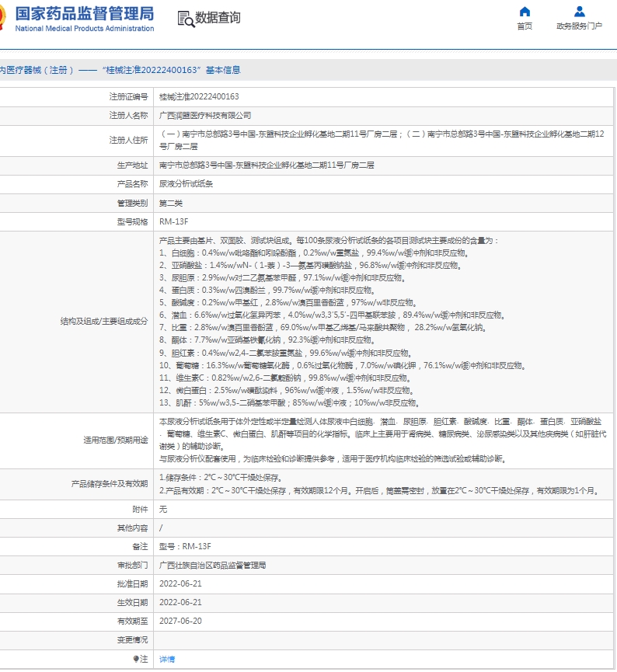Click the composition line 2、亚硝酸盐

pos(312,265)
